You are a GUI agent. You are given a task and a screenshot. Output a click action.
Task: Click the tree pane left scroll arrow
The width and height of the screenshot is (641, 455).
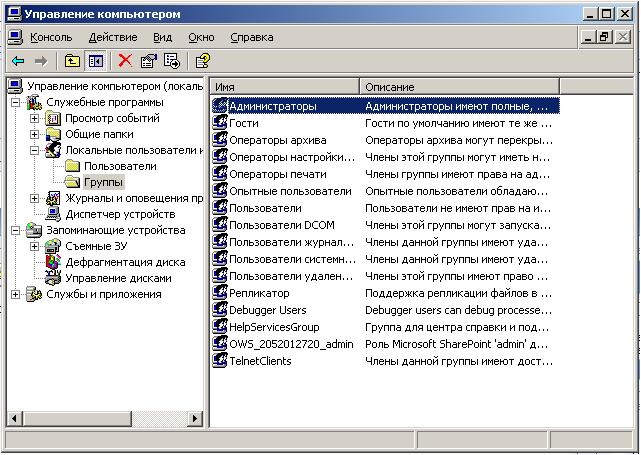15,419
